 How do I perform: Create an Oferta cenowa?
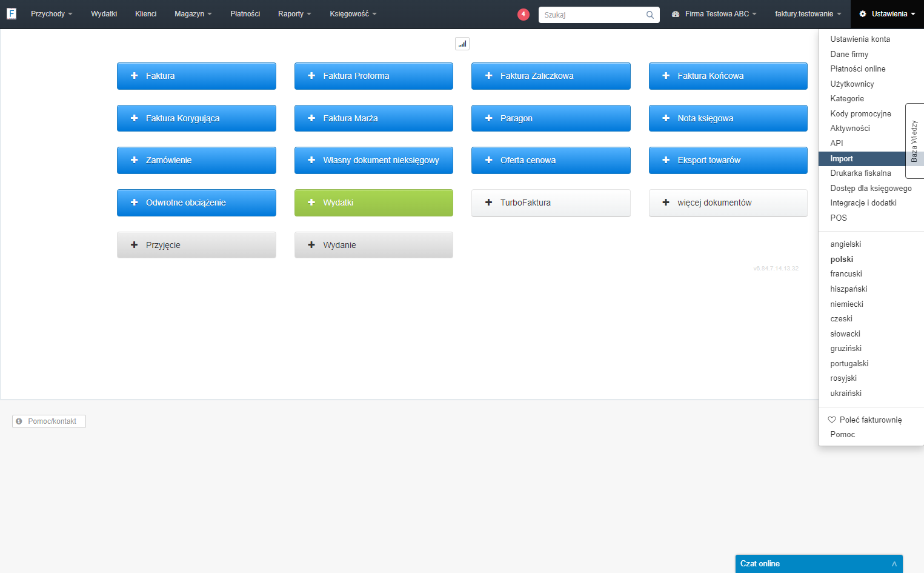point(551,160)
